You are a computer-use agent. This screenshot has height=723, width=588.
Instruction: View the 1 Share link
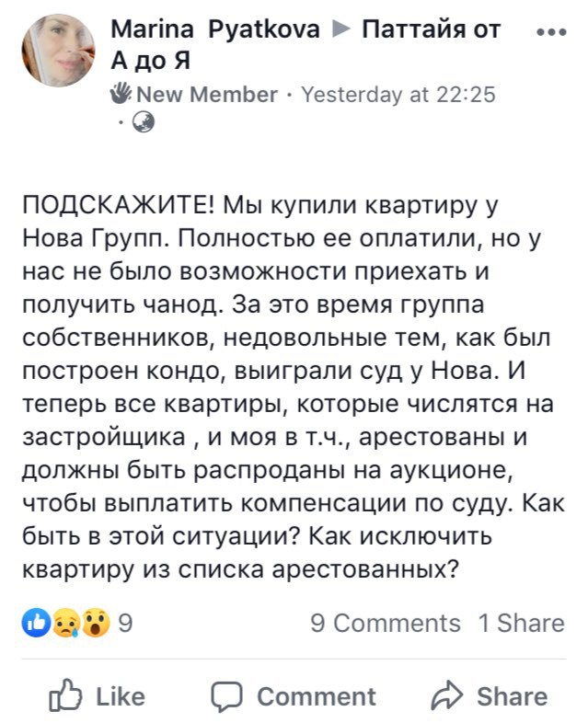coord(522,624)
